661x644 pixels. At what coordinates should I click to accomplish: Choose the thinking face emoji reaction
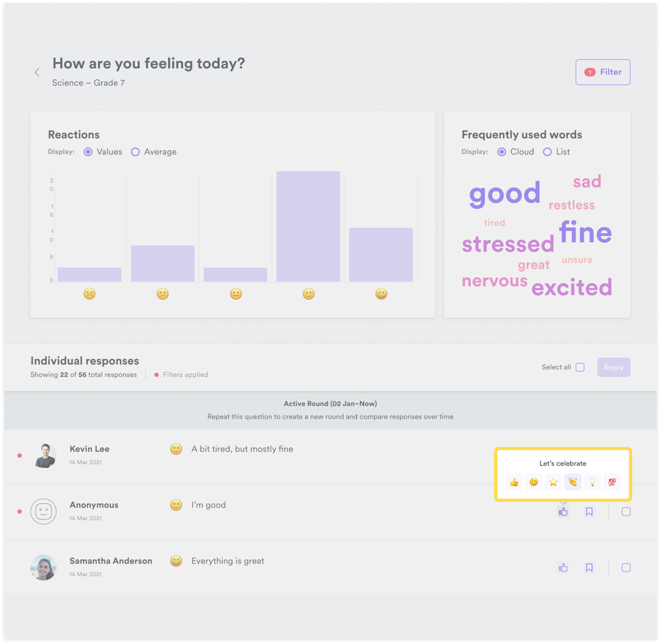pos(534,482)
